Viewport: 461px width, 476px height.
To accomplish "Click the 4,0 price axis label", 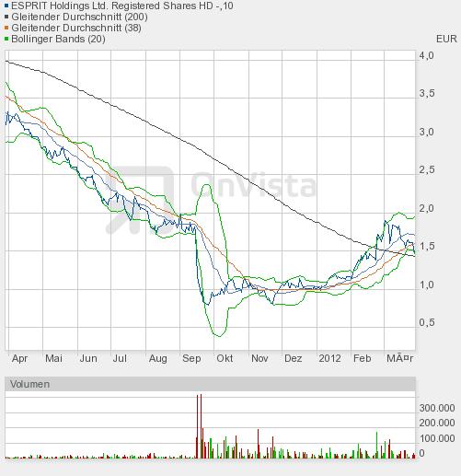I will pyautogui.click(x=427, y=55).
